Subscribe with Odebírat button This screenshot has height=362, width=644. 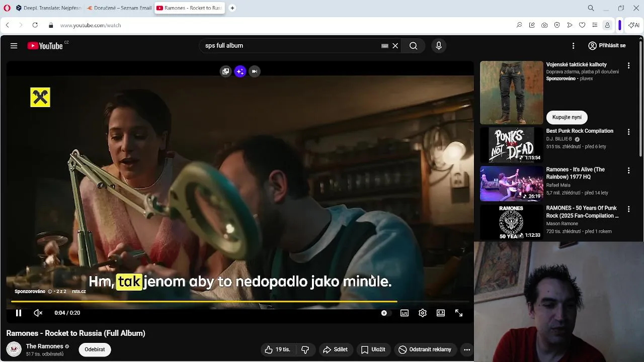pyautogui.click(x=95, y=349)
